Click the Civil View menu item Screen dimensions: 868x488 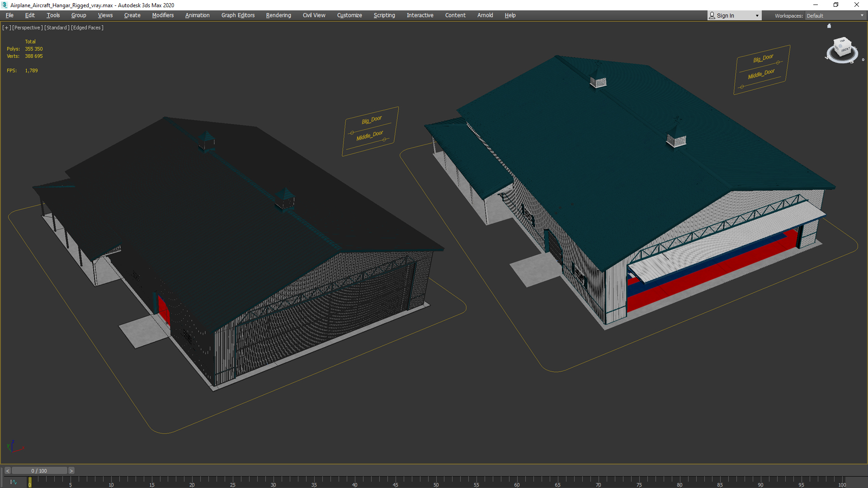click(315, 15)
